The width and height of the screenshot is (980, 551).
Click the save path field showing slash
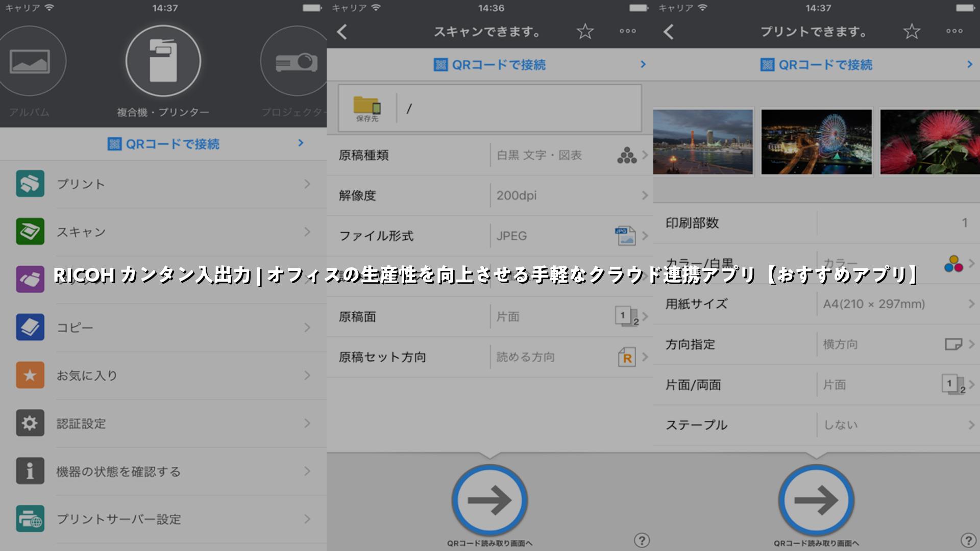519,108
